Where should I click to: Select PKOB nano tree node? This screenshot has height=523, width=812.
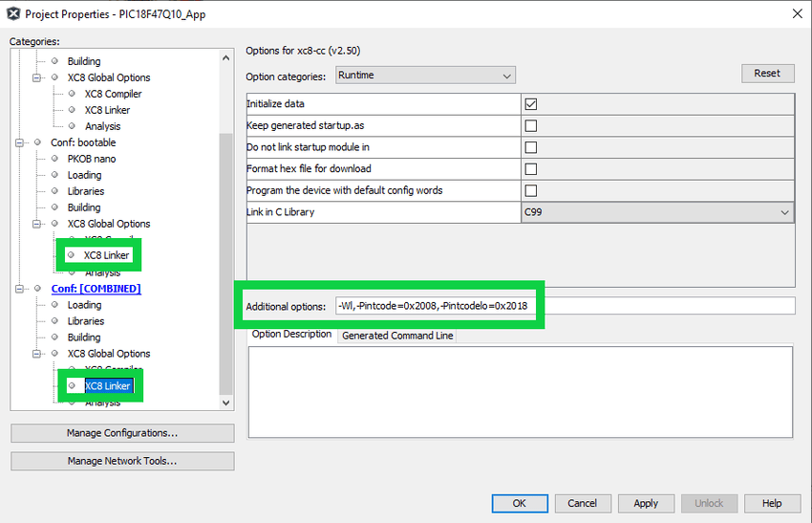(92, 159)
